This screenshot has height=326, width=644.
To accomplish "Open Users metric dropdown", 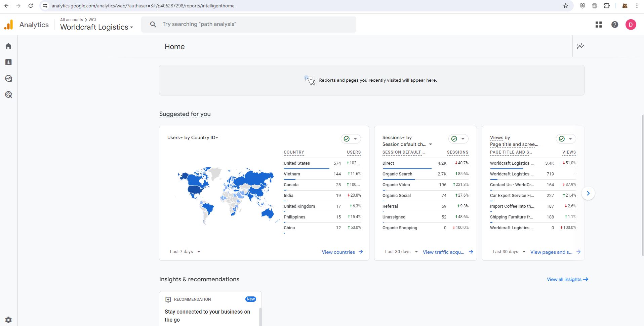I will tap(175, 137).
